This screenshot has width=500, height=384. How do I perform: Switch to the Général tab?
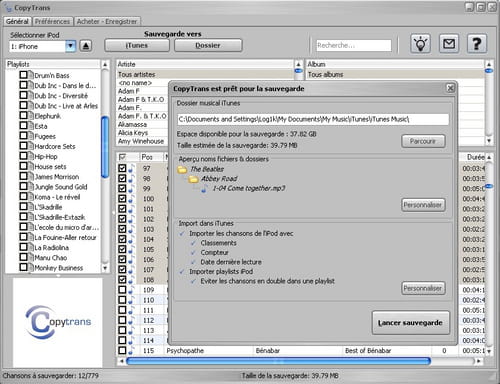(17, 21)
